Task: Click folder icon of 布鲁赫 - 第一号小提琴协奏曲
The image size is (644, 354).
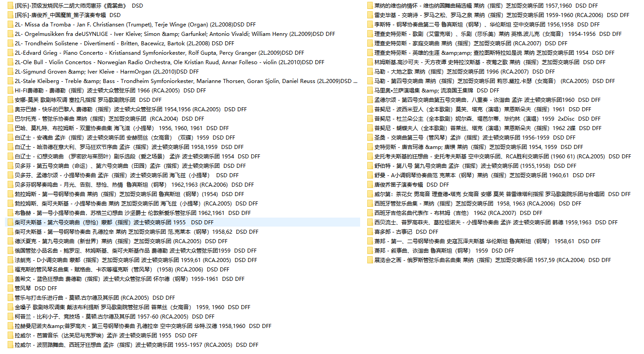Action: (10, 213)
